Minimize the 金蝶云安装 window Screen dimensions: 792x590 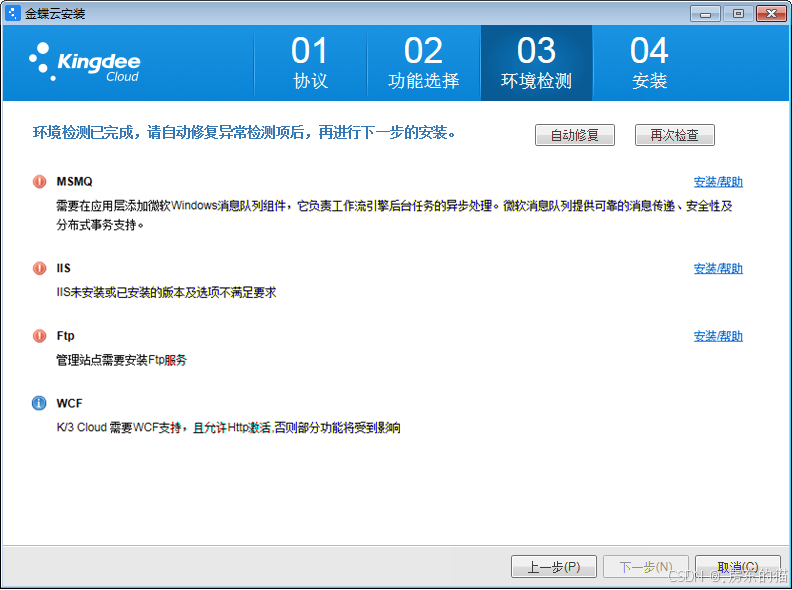705,14
